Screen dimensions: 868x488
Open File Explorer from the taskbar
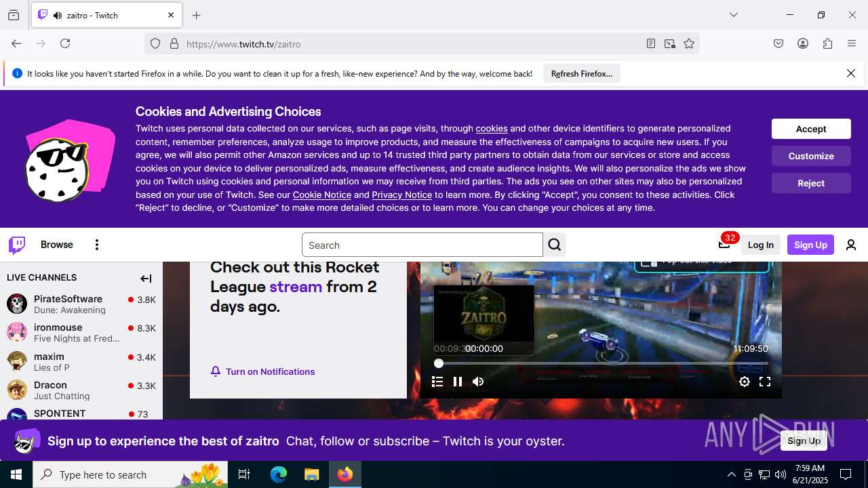pos(311,474)
